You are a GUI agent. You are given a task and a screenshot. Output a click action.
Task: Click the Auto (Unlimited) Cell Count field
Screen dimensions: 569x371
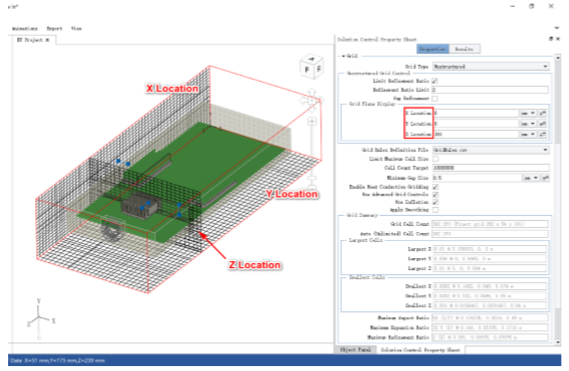(x=490, y=234)
